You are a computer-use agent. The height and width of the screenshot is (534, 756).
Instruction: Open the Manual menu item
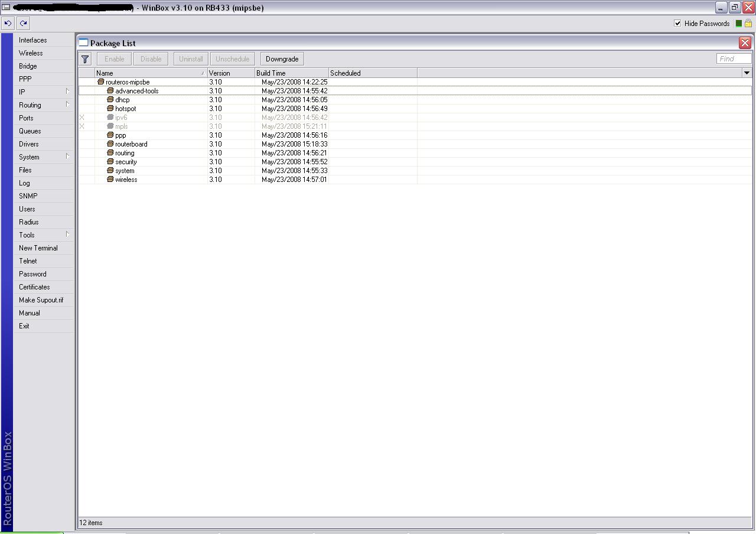coord(44,313)
